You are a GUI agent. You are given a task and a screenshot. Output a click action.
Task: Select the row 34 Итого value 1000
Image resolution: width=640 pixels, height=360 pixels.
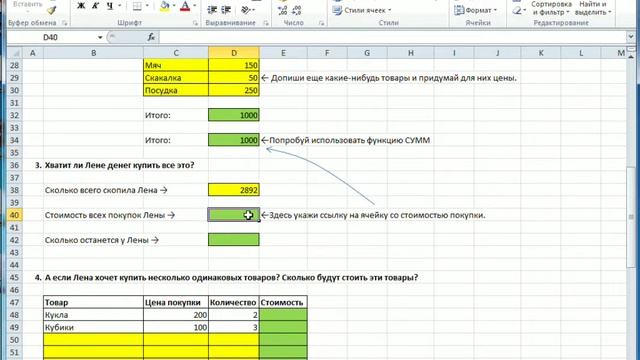click(x=233, y=140)
